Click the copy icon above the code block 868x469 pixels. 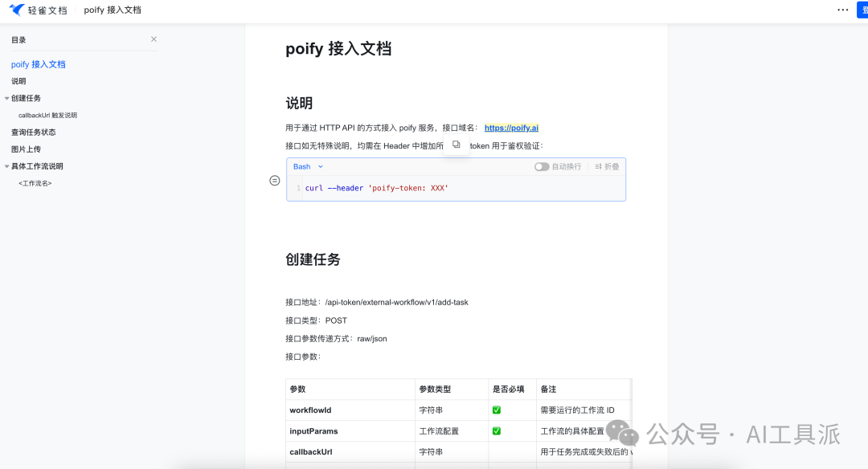coord(457,145)
